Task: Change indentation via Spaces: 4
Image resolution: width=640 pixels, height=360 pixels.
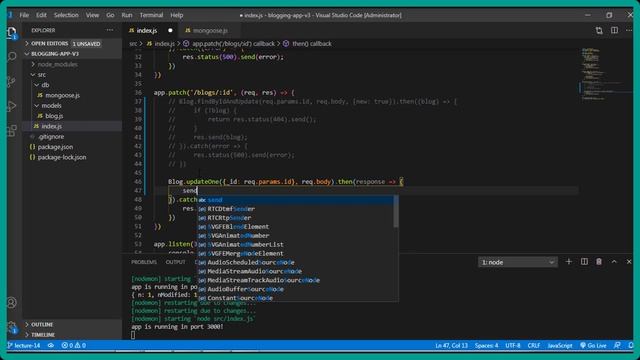Action: click(x=486, y=345)
